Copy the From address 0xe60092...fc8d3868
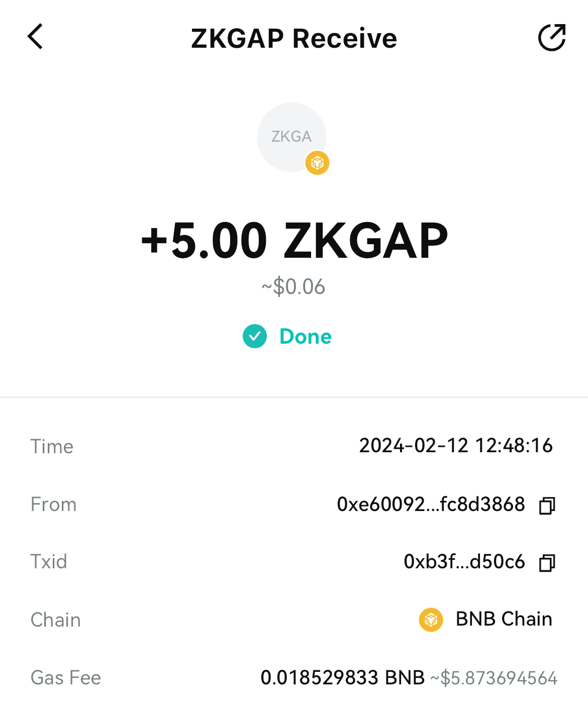The width and height of the screenshot is (588, 709). [x=547, y=505]
